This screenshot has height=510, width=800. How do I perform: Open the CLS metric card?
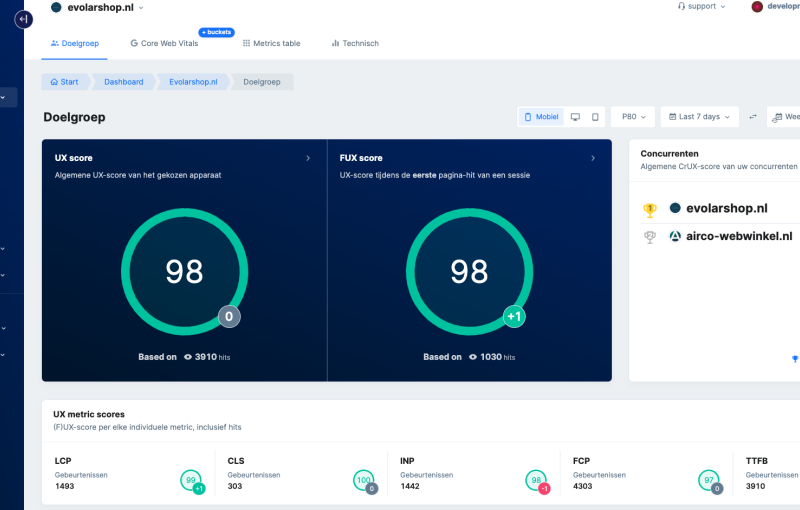(302, 474)
